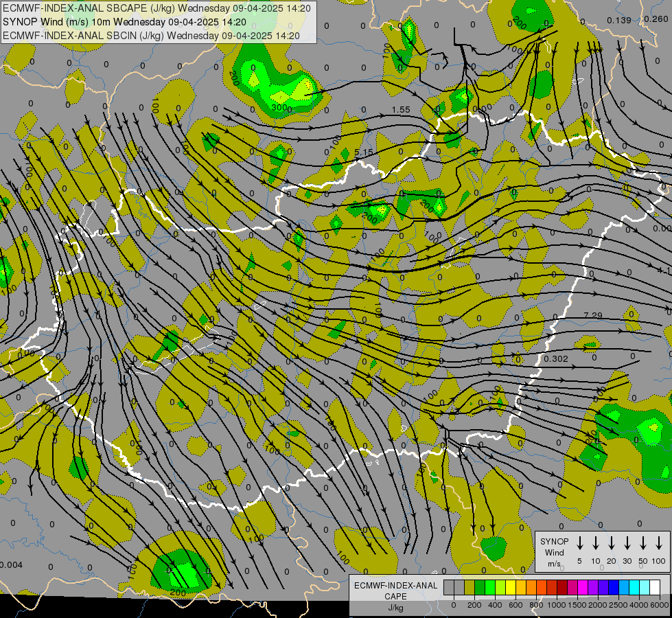The image size is (672, 618).
Task: Click the SBCAPE header line of the title box
Action: point(157,8)
